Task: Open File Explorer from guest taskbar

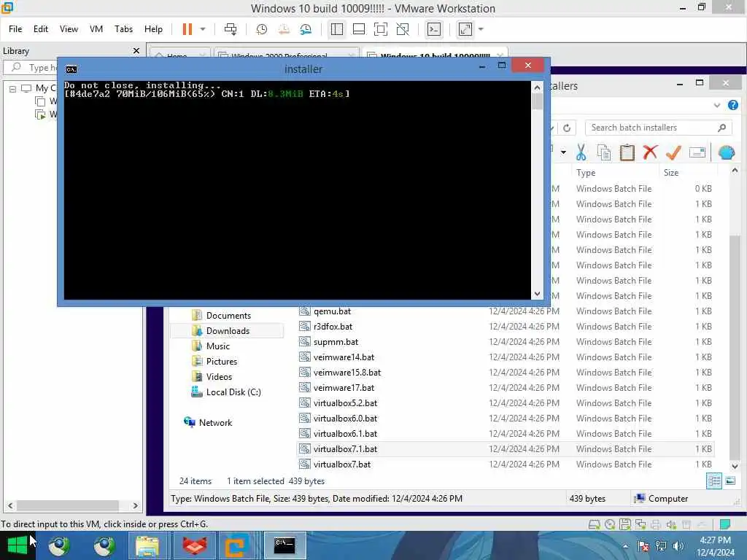Action: coord(147,545)
